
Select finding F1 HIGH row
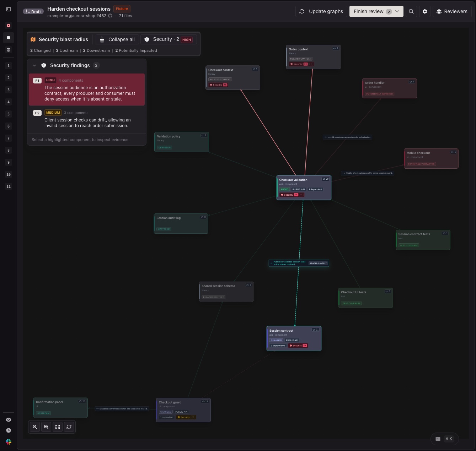tap(87, 89)
